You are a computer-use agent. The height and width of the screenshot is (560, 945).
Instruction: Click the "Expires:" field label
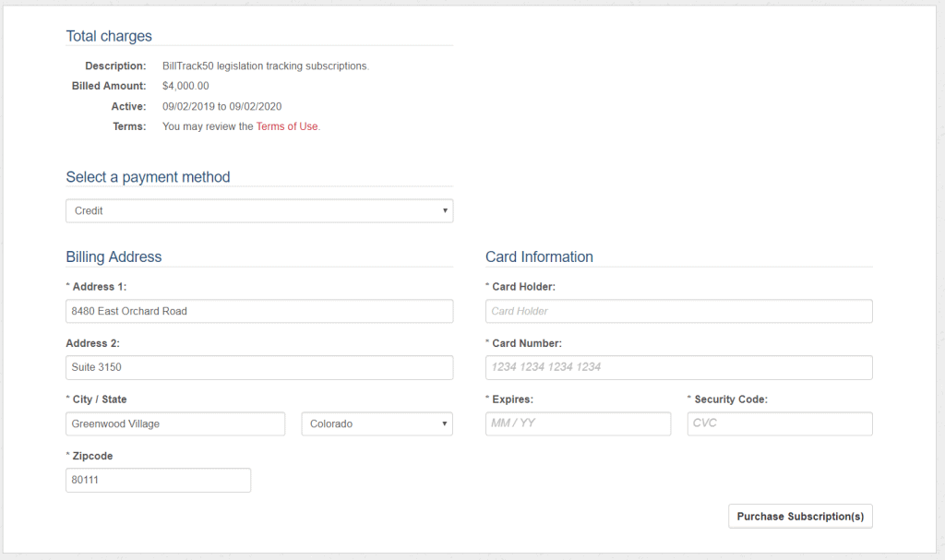tap(512, 399)
